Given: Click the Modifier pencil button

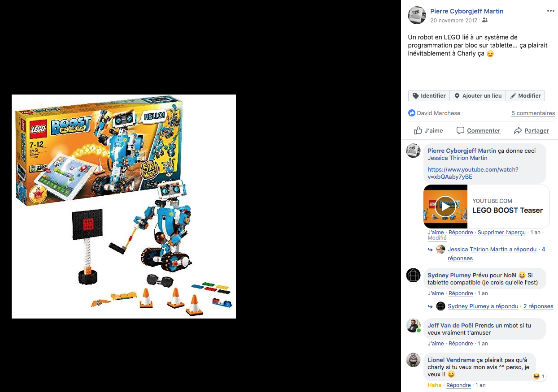Looking at the screenshot, I should [x=525, y=96].
